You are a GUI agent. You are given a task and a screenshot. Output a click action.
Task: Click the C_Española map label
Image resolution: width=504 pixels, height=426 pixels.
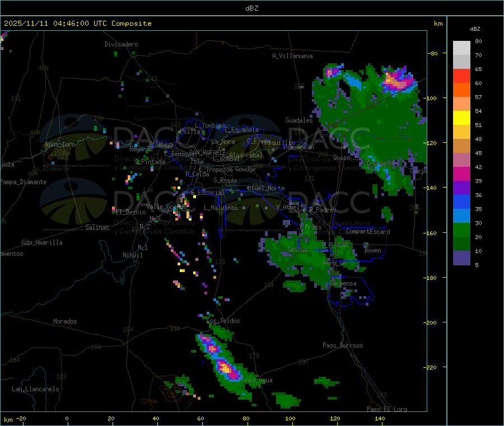[x=241, y=130]
